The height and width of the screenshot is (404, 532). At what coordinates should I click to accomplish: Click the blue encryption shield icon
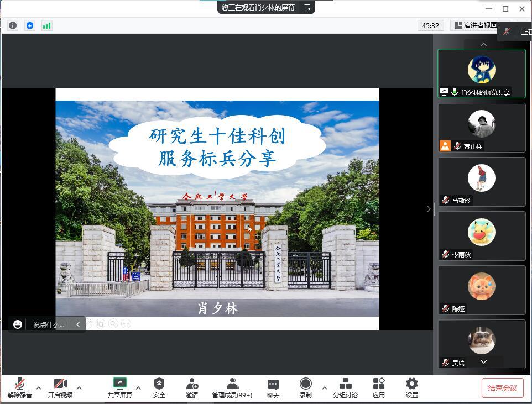(30, 25)
